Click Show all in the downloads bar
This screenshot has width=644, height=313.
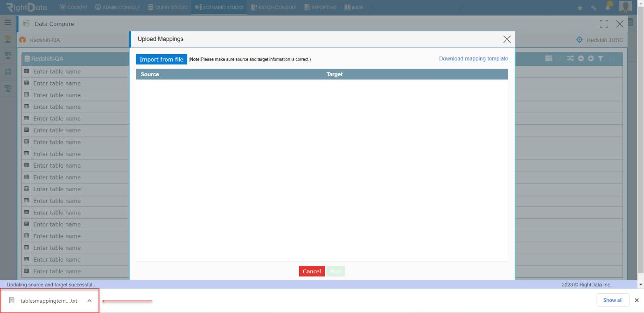[x=612, y=300]
